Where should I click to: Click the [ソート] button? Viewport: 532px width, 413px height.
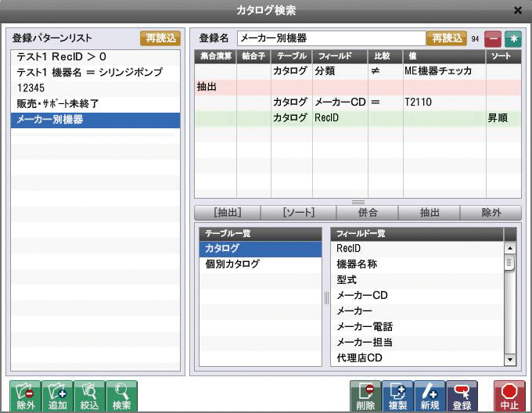299,213
